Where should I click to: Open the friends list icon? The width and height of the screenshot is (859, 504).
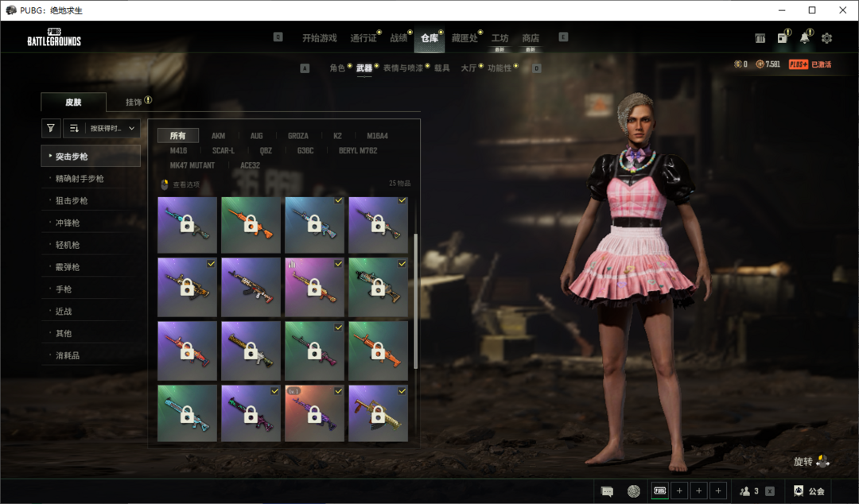(x=745, y=491)
